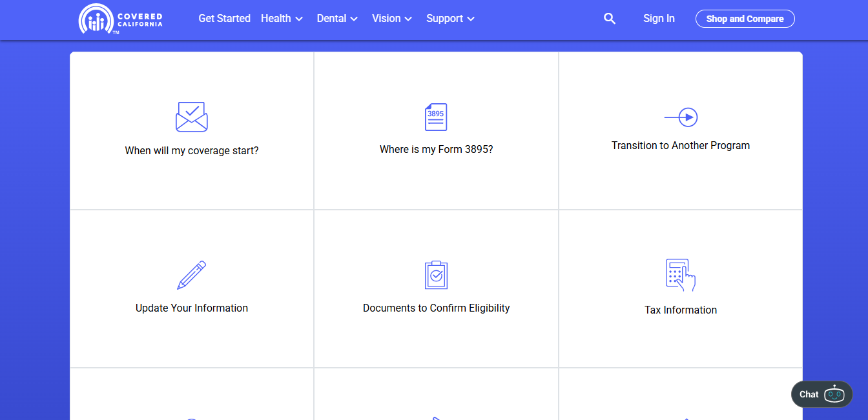Select 'Documents to Confirm Eligibility' text
This screenshot has width=868, height=420.
tap(436, 308)
